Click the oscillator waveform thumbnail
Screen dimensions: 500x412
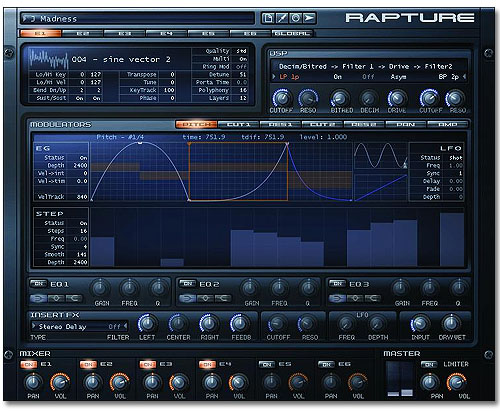click(x=48, y=59)
